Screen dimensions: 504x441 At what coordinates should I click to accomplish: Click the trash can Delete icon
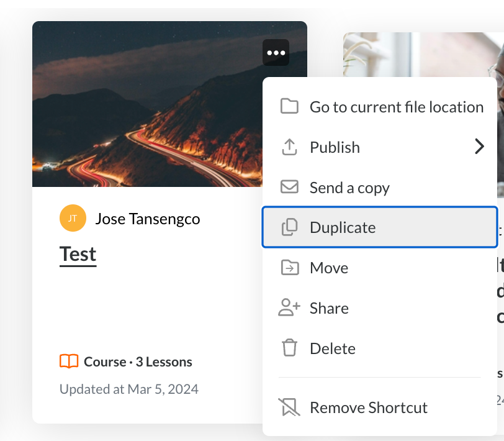[x=289, y=348]
